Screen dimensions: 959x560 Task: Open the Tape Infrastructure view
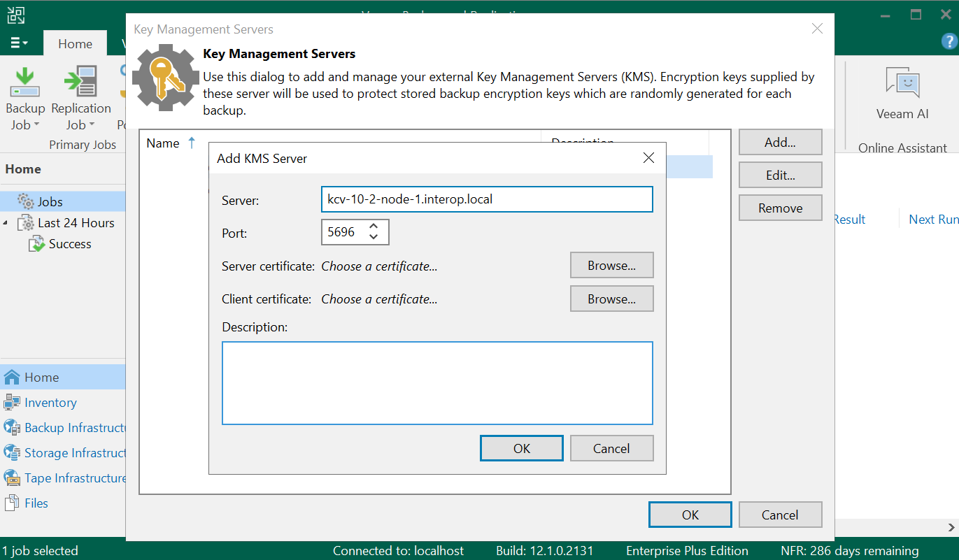(x=63, y=478)
